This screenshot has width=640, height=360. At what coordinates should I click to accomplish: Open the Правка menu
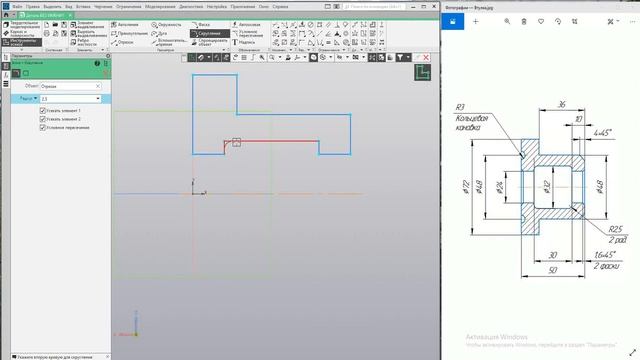click(x=33, y=7)
